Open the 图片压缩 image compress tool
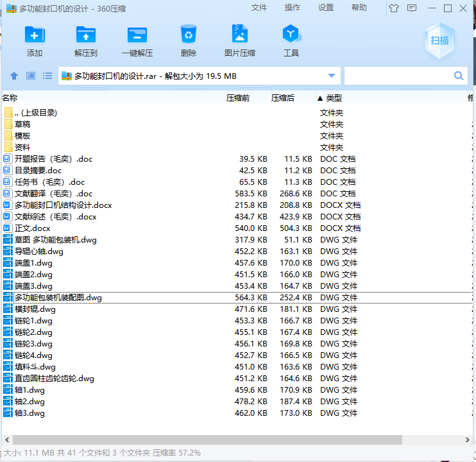This screenshot has width=476, height=462. point(240,34)
